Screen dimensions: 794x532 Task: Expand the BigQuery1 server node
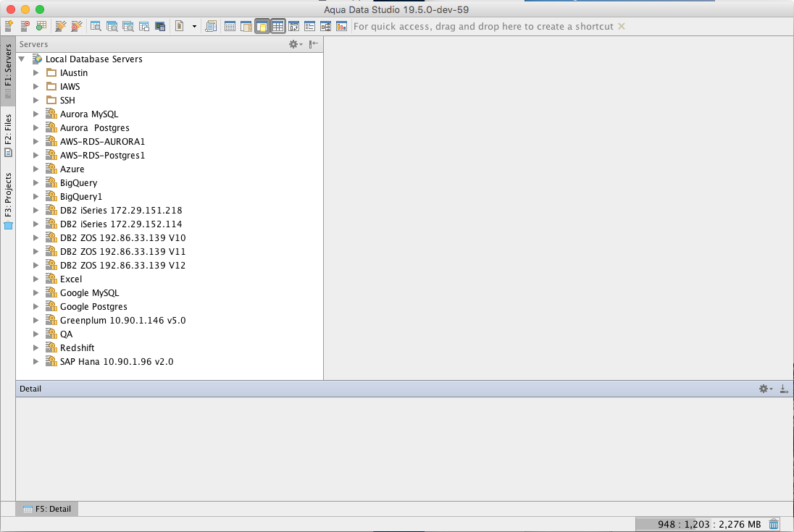[36, 197]
